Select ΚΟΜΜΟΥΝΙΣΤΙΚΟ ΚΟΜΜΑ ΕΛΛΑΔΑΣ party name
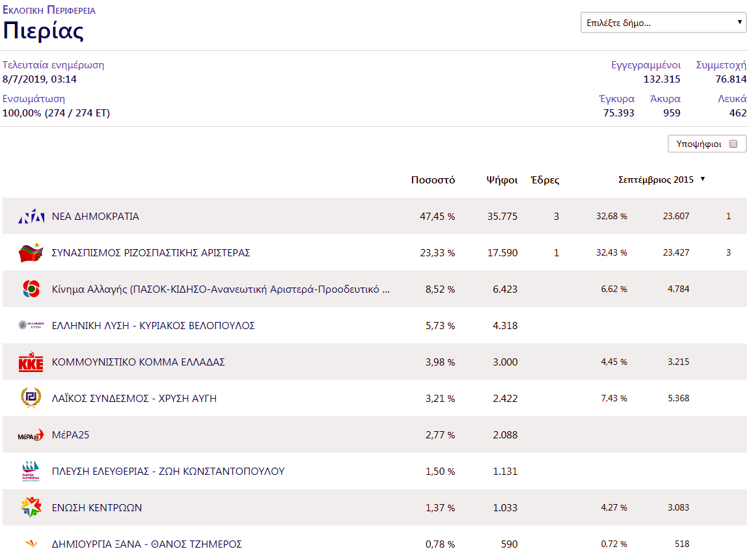Viewport: 747px width, 560px height. [138, 362]
